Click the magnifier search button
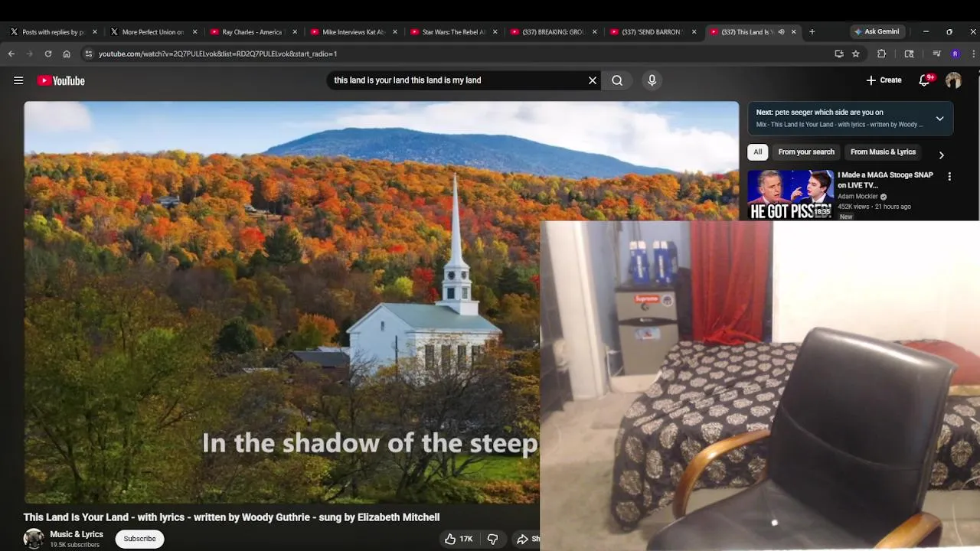This screenshot has width=980, height=551. pyautogui.click(x=617, y=80)
